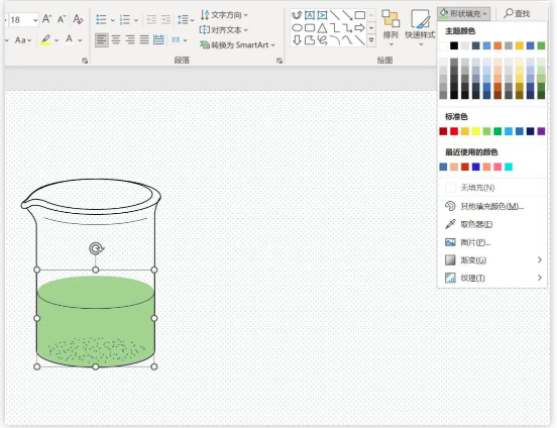Viewport: 557px width, 428px height.
Task: Pick the triangle shape from gallery
Action: click(x=322, y=27)
